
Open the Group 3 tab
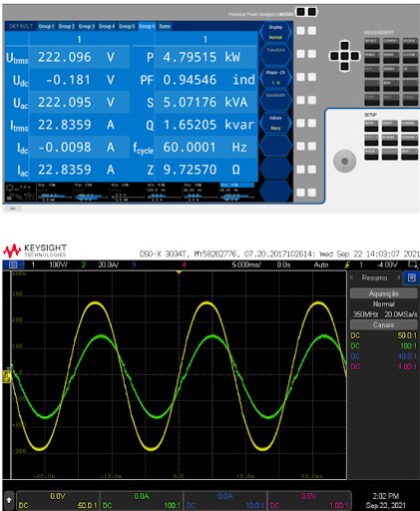pos(87,26)
